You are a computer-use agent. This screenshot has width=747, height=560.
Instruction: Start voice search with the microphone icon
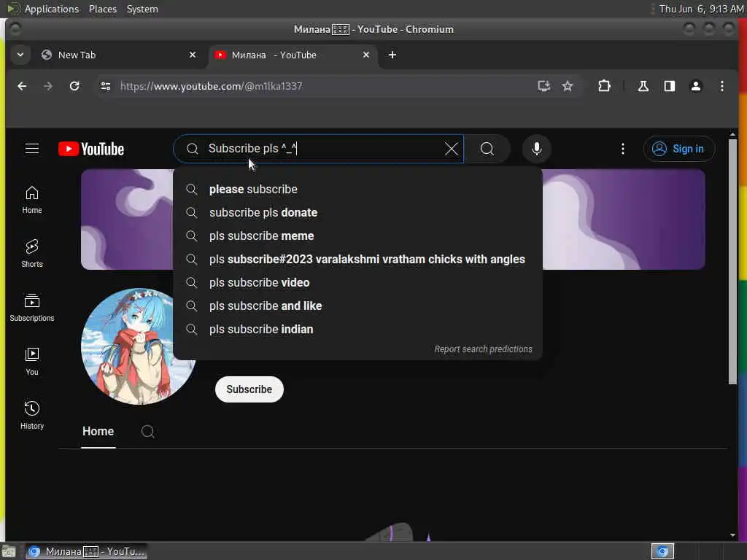[x=536, y=149]
